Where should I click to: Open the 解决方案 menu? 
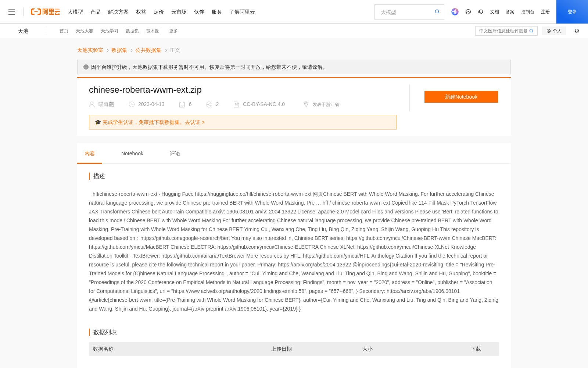[118, 12]
